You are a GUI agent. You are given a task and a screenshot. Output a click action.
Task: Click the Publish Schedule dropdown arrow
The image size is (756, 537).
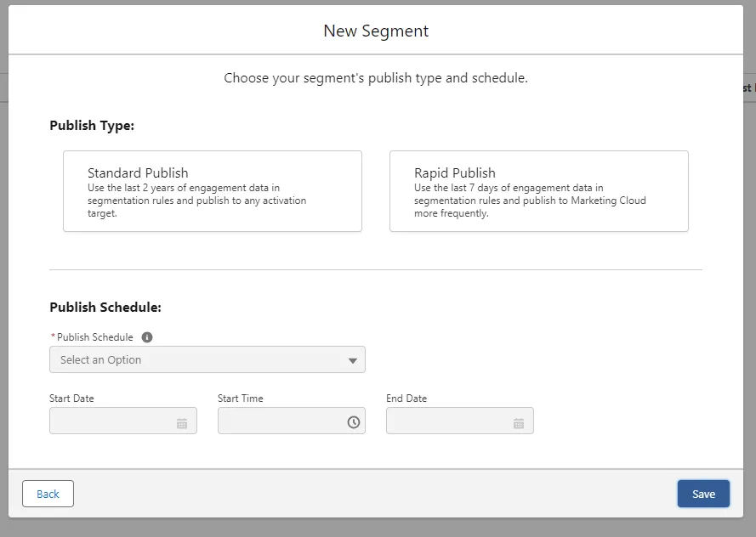[353, 360]
